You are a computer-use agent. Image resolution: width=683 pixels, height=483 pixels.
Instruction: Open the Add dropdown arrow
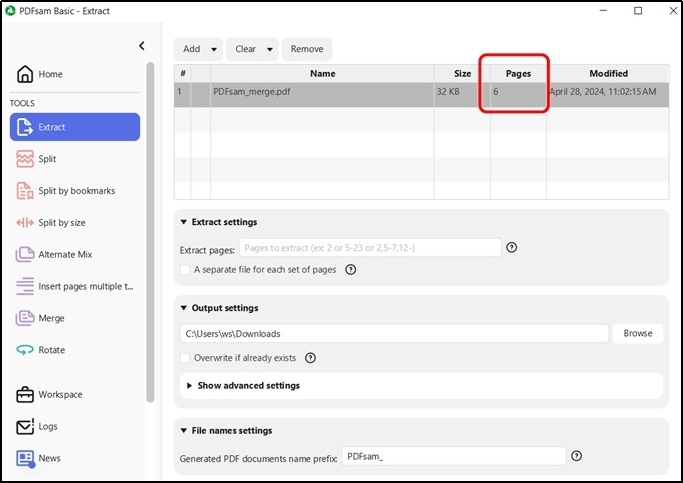[x=215, y=49]
